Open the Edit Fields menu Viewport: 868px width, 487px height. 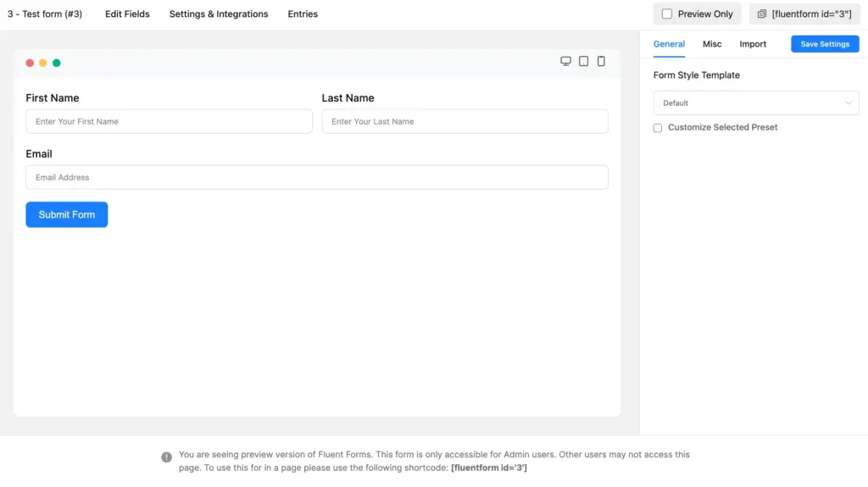(x=127, y=14)
